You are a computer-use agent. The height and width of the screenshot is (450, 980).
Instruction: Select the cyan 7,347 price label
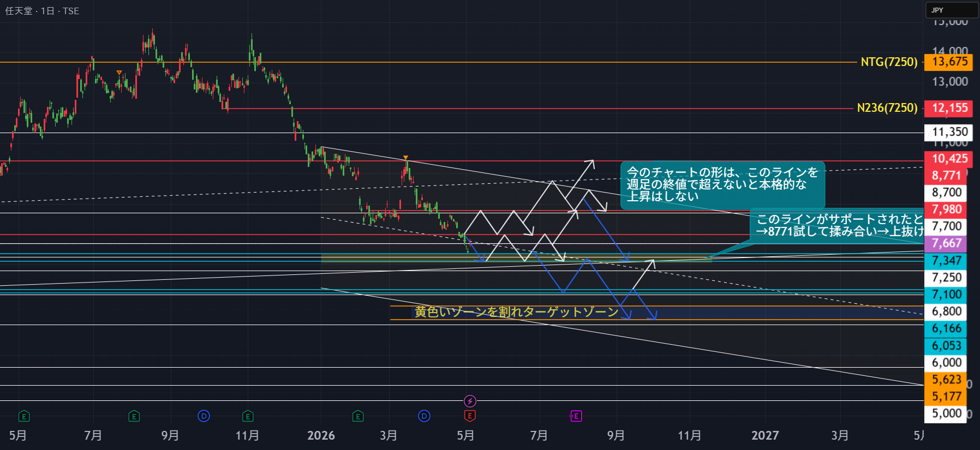(946, 261)
